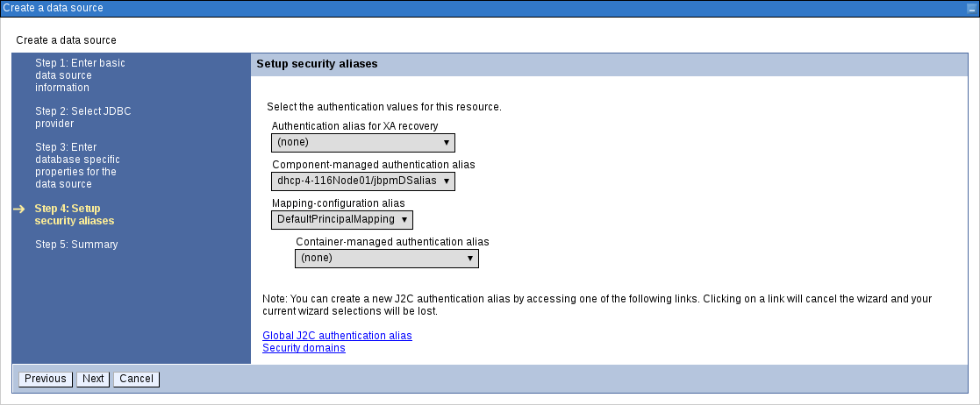Screen dimensions: 980x405
Task: Click the arrow on DefaultPrincipalMapping dropdown
Action: click(404, 220)
